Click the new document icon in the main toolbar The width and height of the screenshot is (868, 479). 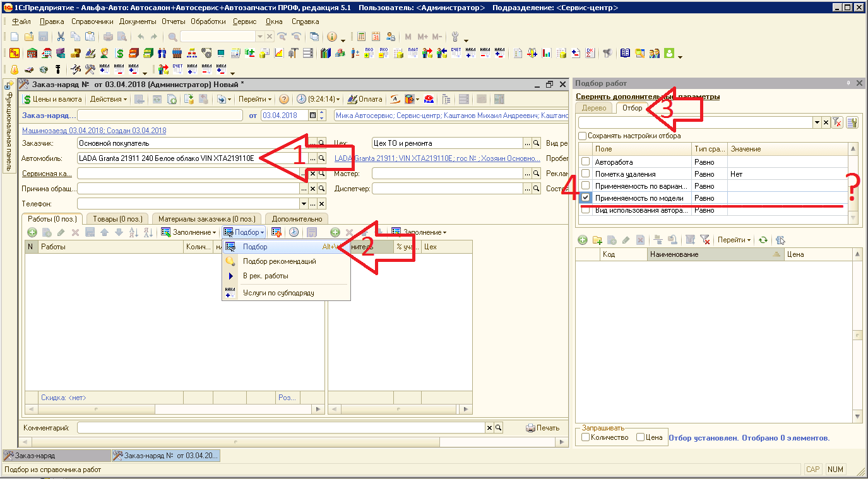[14, 37]
